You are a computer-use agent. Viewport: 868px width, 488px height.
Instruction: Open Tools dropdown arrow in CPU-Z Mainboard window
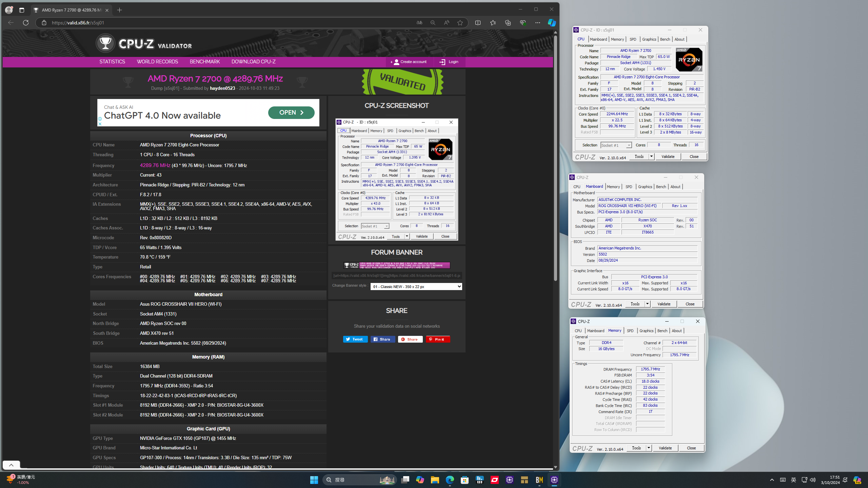click(647, 304)
